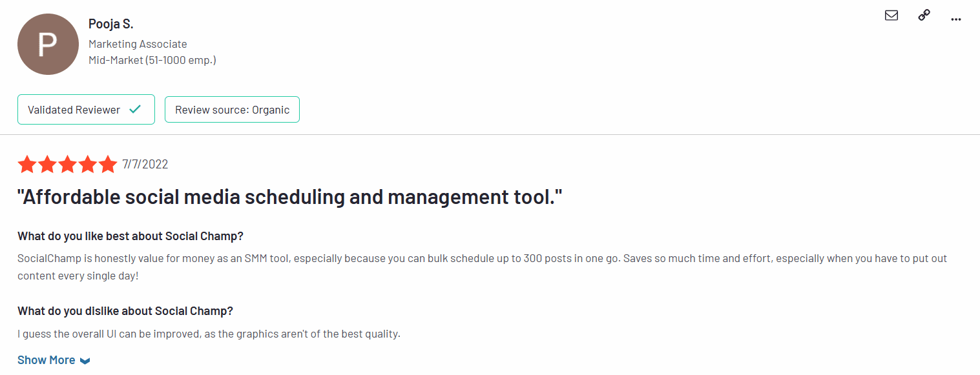This screenshot has height=375, width=980.
Task: Click the third rating star
Action: [x=67, y=165]
